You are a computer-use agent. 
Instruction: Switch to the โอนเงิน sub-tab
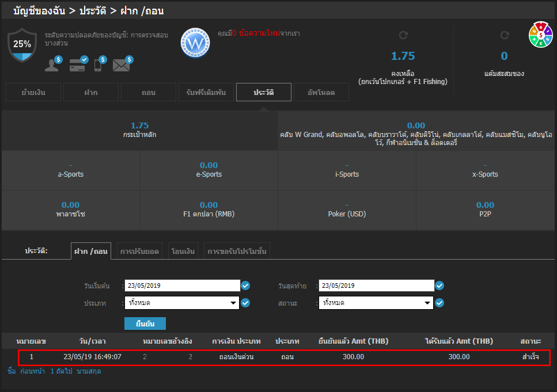pyautogui.click(x=183, y=252)
